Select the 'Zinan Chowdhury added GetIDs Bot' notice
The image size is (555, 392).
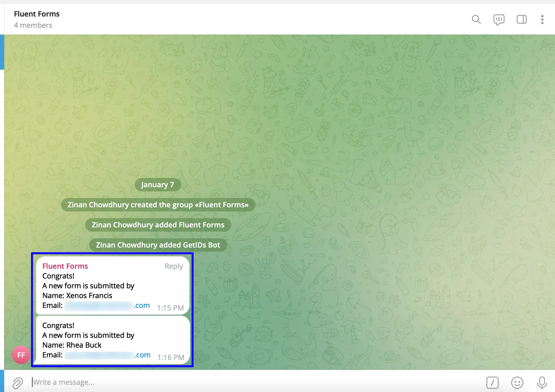tap(157, 245)
